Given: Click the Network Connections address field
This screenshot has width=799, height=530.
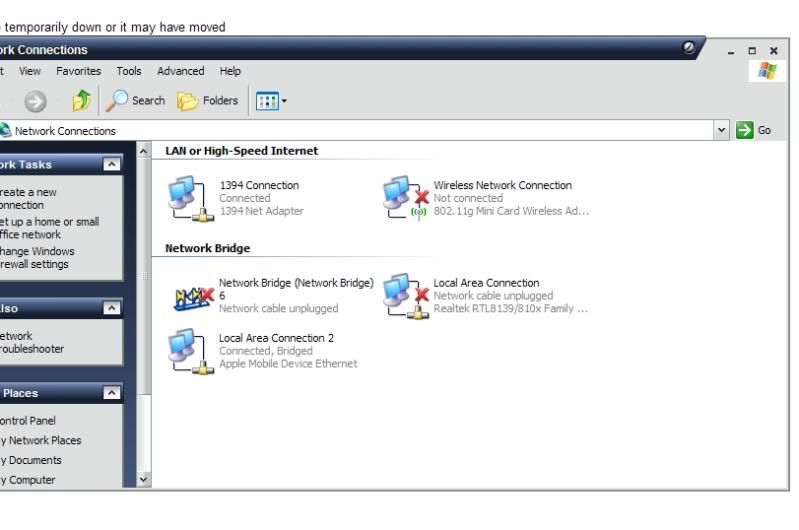Looking at the screenshot, I should (x=357, y=130).
